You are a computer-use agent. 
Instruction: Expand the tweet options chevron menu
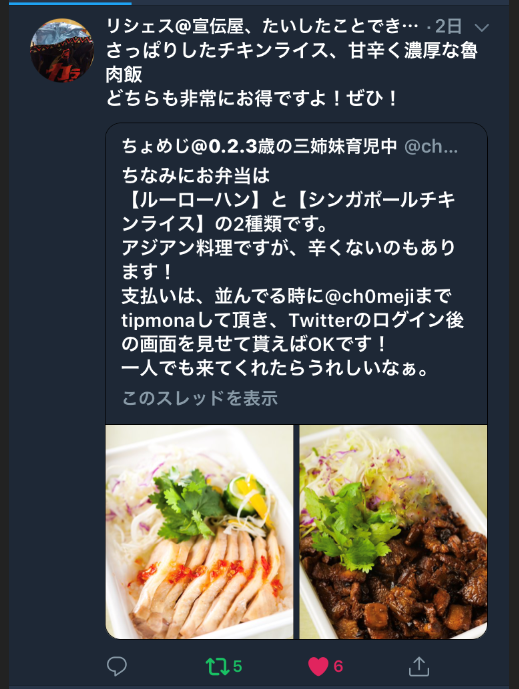coord(482,28)
